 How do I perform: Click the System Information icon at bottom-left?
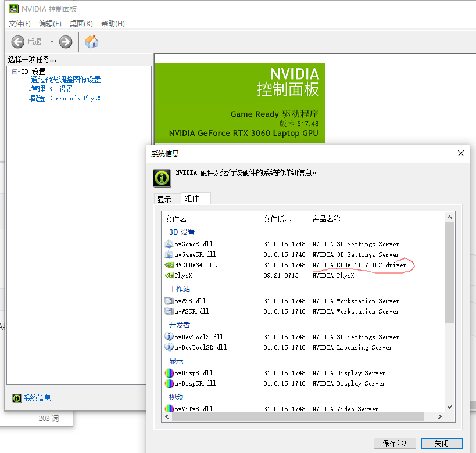click(x=17, y=398)
